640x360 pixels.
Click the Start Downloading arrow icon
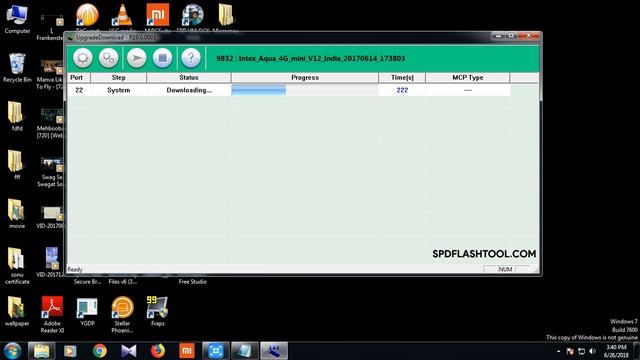tap(136, 58)
